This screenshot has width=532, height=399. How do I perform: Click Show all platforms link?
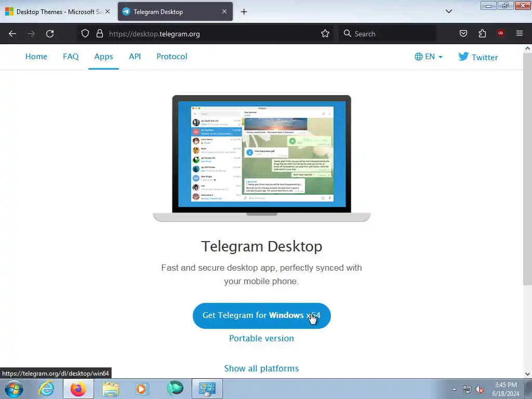262,368
